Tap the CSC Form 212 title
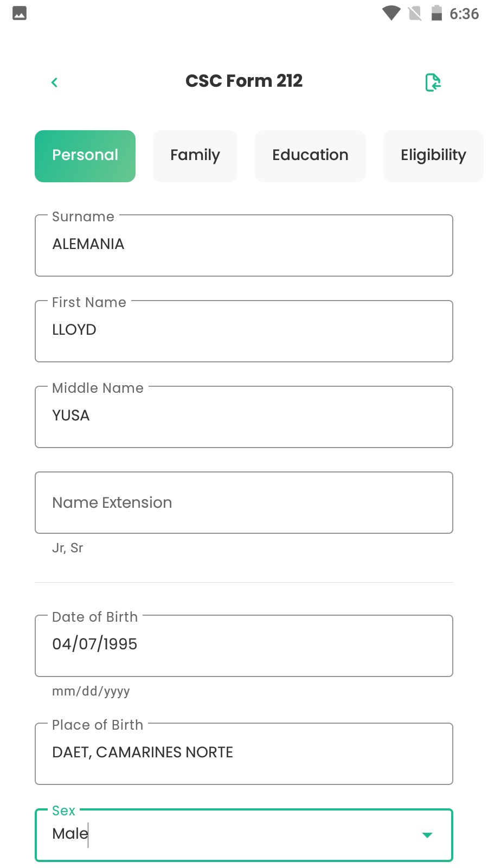 [x=244, y=81]
